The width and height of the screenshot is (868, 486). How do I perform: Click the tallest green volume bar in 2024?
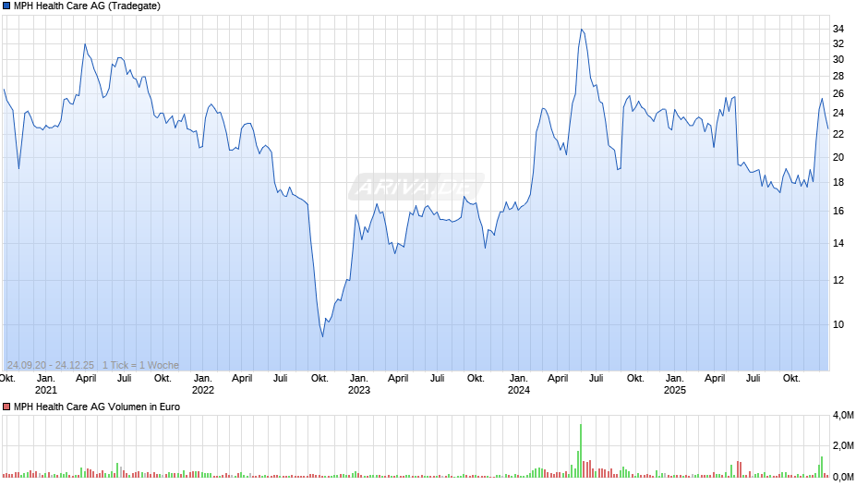click(x=581, y=451)
